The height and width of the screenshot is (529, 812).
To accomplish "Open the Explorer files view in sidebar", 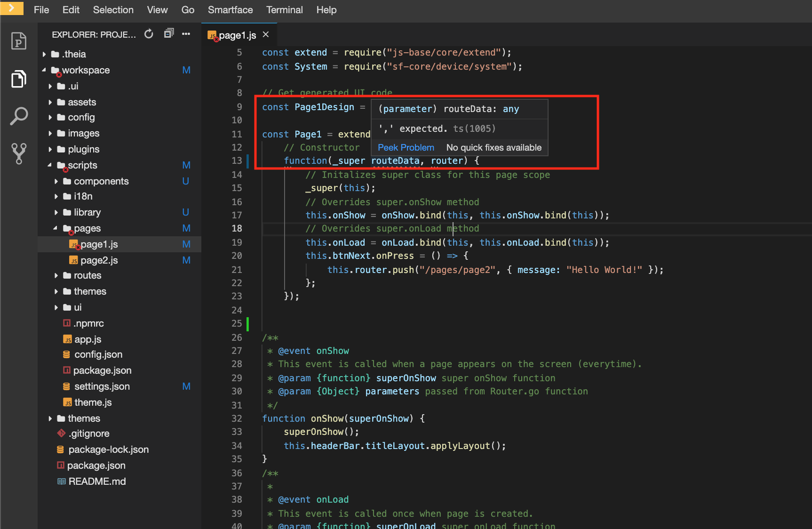I will 19,79.
